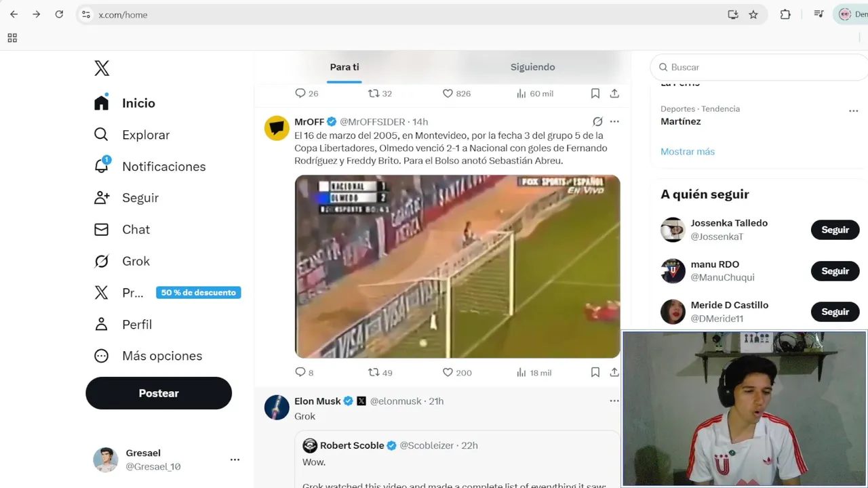
Task: Switch to the Siguiendo tab
Action: click(x=532, y=67)
